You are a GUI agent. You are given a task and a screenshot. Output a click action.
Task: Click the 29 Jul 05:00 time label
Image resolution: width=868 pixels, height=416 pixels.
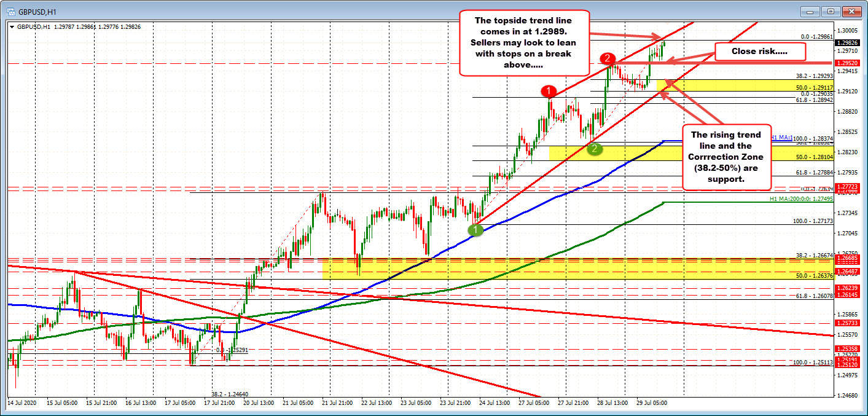pyautogui.click(x=651, y=403)
